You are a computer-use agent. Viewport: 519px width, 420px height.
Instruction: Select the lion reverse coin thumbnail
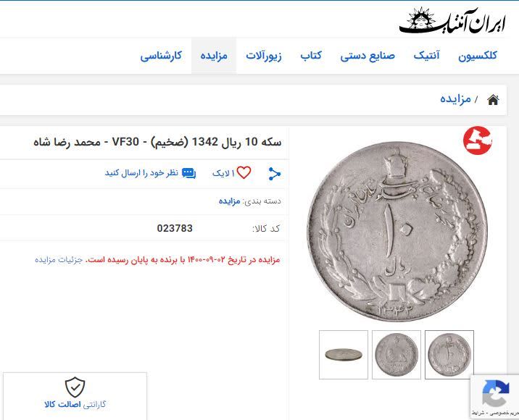pyautogui.click(x=396, y=355)
